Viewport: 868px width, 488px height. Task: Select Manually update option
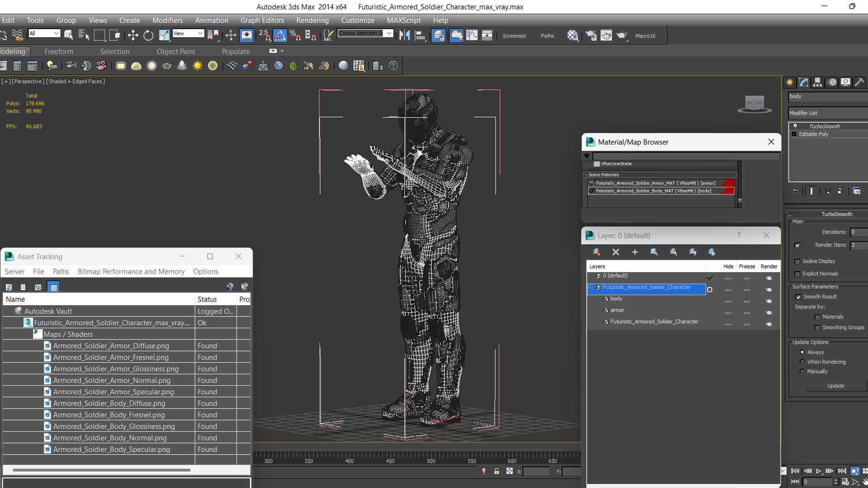(802, 371)
